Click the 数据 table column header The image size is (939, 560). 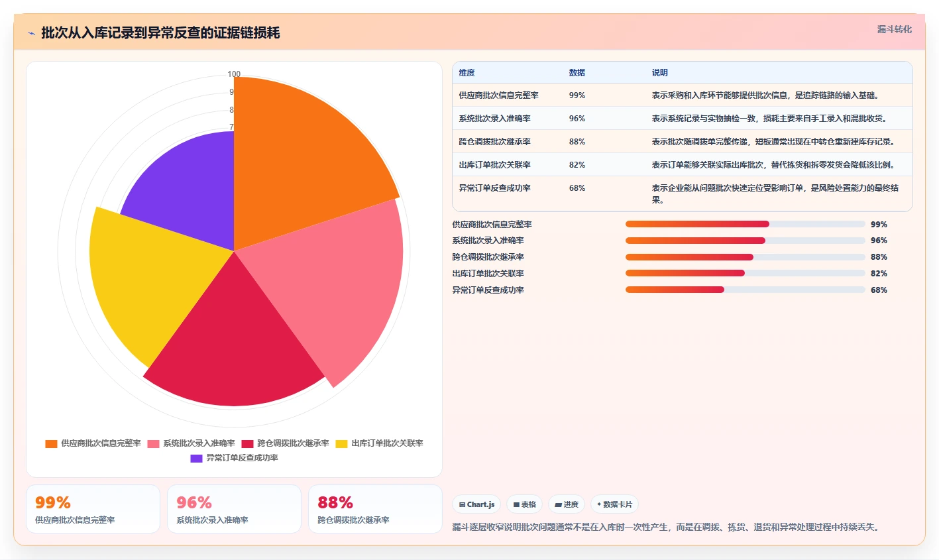tap(577, 73)
